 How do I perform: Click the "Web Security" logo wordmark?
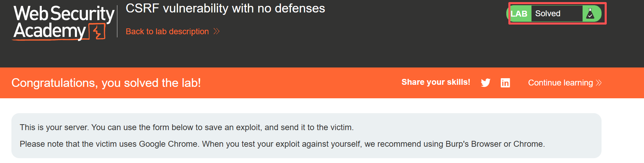click(x=64, y=14)
